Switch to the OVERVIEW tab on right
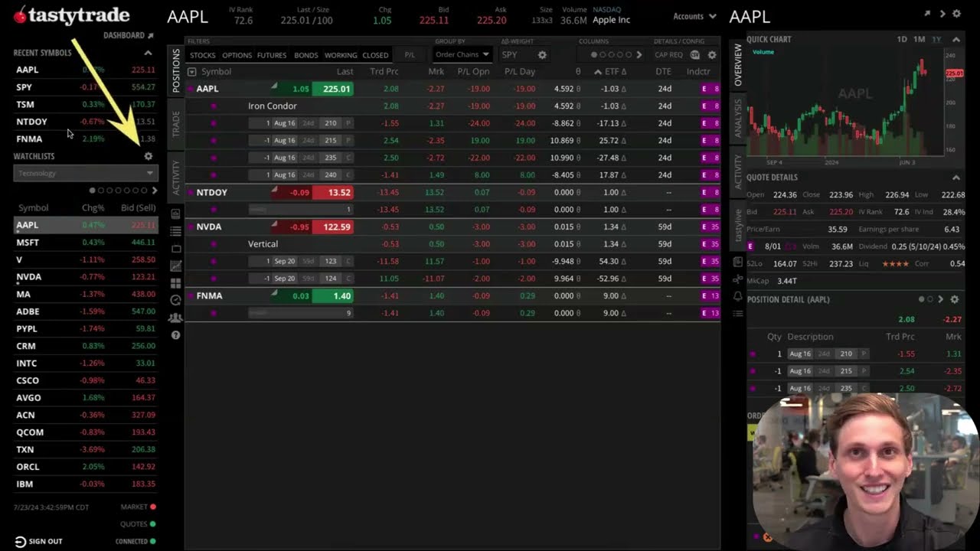Screen dimensions: 980x551 738,64
